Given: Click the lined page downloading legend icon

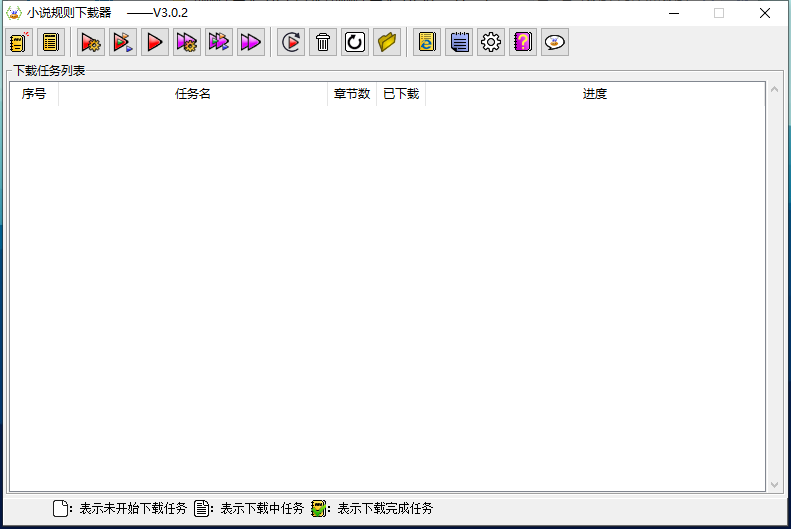Looking at the screenshot, I should [x=201, y=508].
